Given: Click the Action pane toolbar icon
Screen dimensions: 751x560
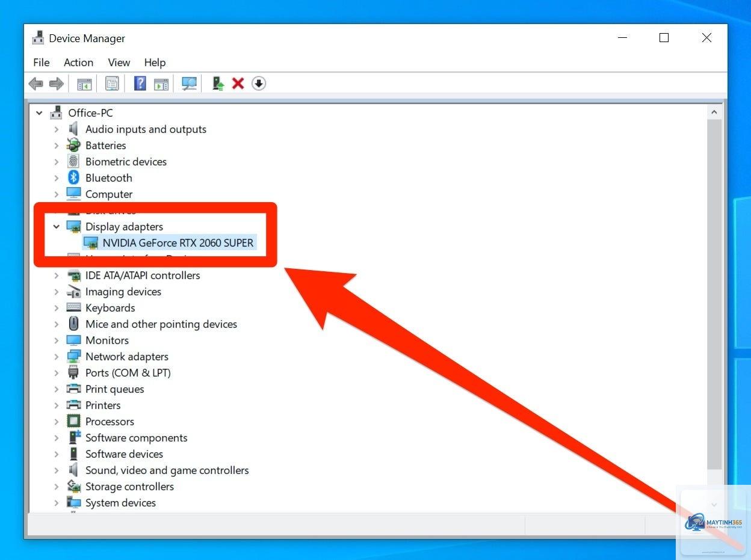Looking at the screenshot, I should click(x=161, y=84).
